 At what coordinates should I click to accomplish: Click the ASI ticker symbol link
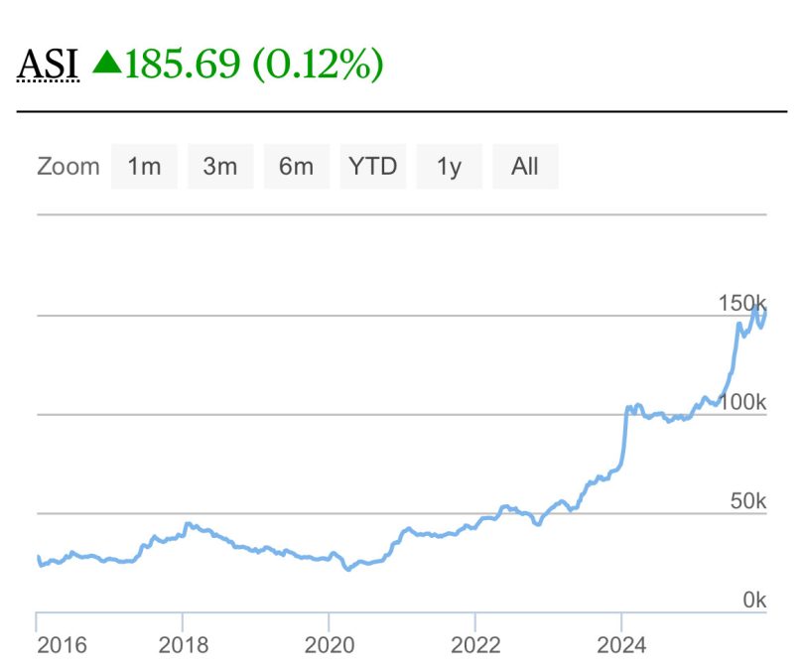(48, 65)
